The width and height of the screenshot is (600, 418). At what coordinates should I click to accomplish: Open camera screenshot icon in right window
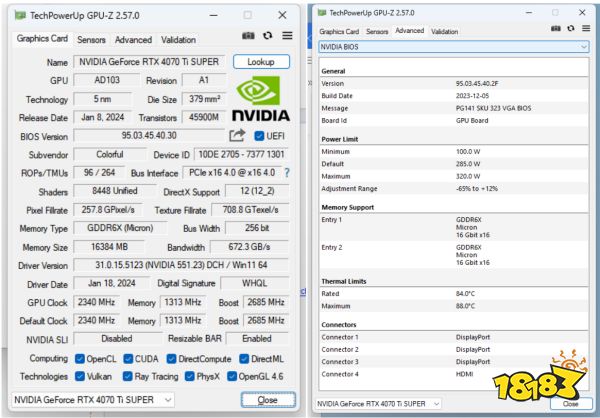(556, 28)
